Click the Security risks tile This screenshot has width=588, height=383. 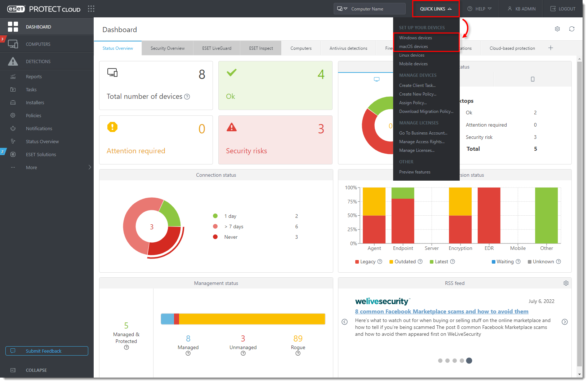(x=275, y=140)
